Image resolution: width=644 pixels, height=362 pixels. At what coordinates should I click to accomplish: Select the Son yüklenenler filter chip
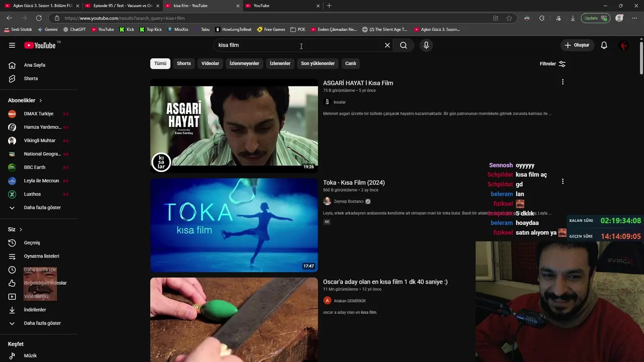pyautogui.click(x=318, y=63)
